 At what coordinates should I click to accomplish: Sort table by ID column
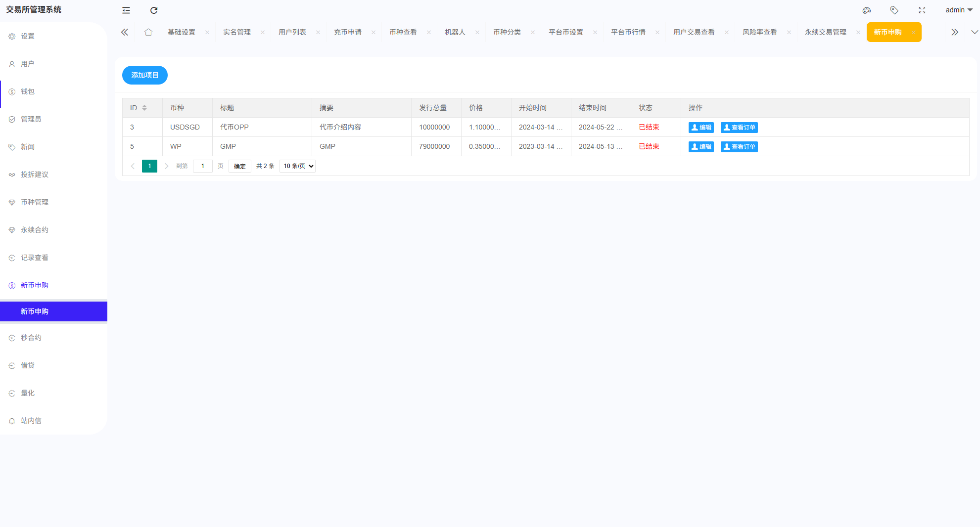pyautogui.click(x=144, y=108)
